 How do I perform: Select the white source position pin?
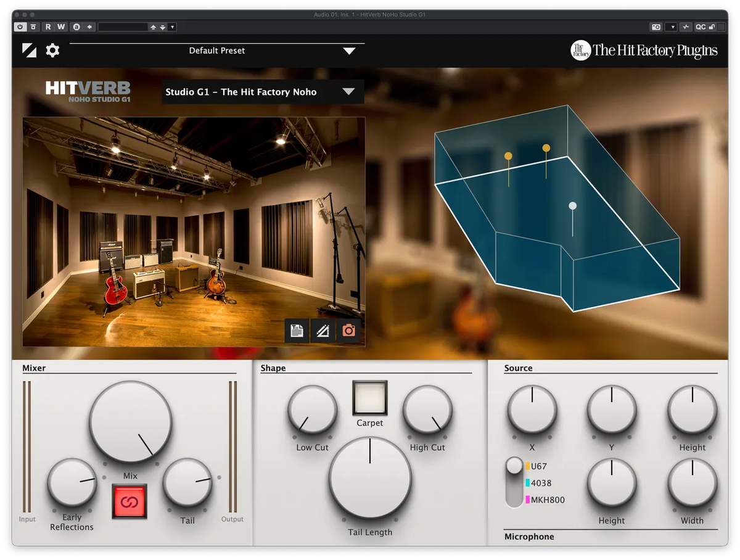tap(572, 206)
